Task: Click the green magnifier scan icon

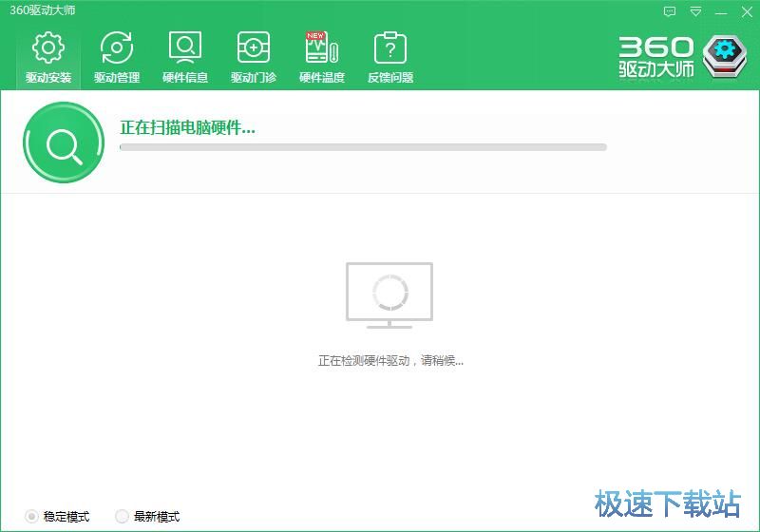Action: tap(64, 142)
